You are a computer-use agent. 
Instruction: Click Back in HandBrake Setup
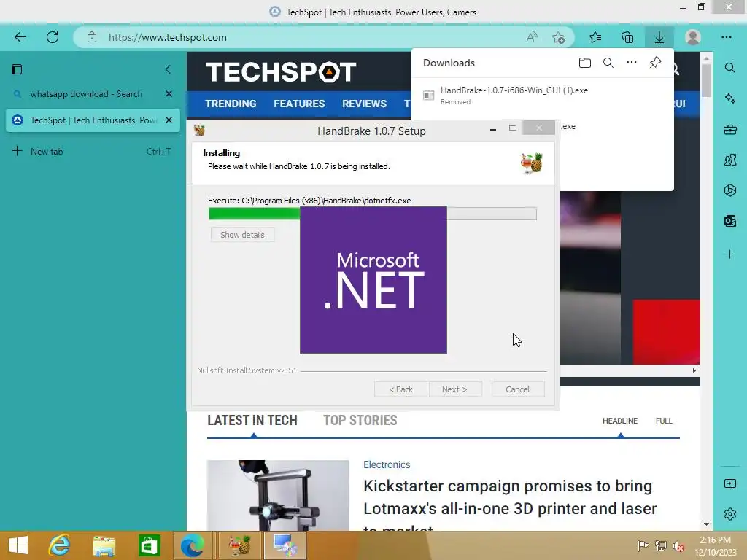click(x=400, y=389)
